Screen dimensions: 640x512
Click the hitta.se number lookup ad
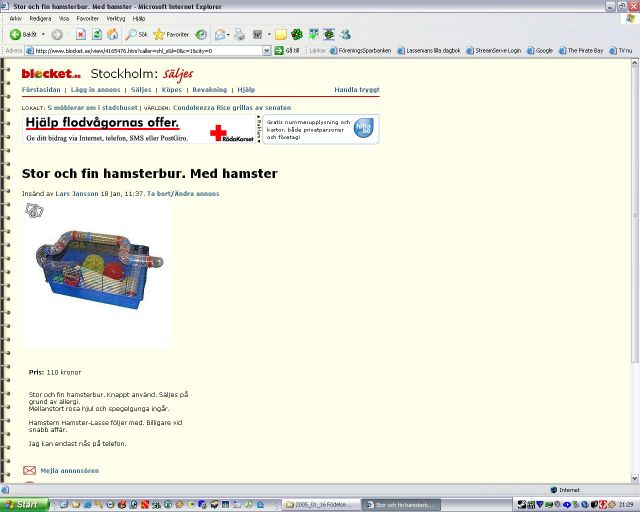click(320, 129)
